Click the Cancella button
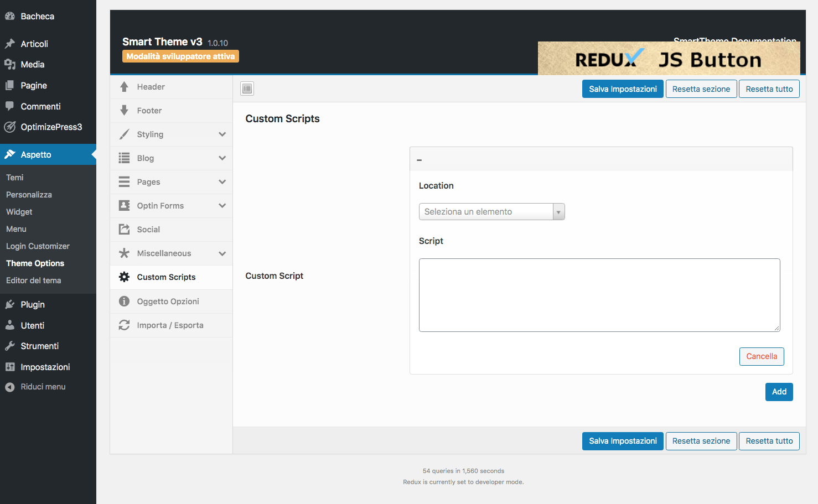Image resolution: width=818 pixels, height=504 pixels. point(762,356)
